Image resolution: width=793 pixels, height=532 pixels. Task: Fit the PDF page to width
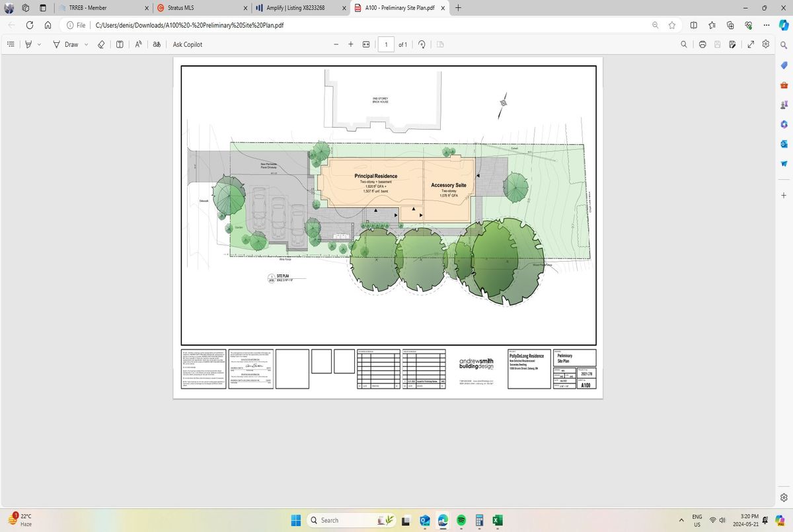point(365,44)
